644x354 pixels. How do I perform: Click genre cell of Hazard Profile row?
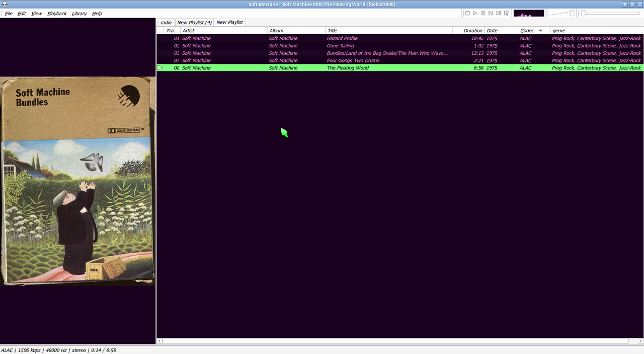pos(596,38)
